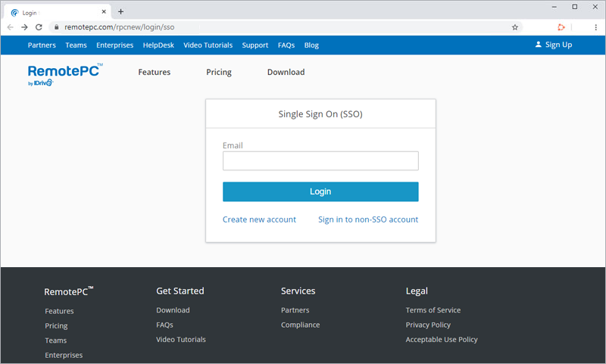The image size is (606, 364).
Task: Click the padlock site info icon
Action: (x=55, y=26)
